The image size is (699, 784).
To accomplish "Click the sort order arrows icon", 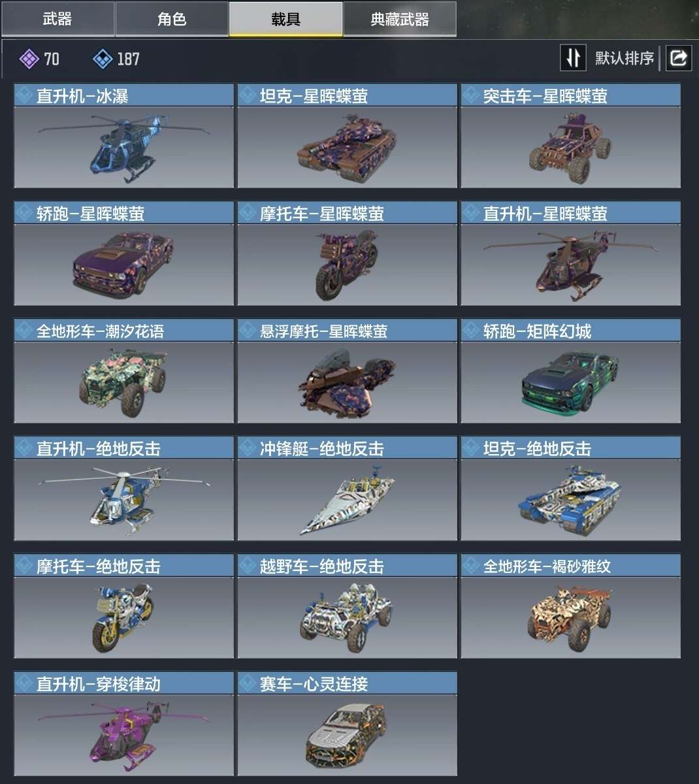I will click(573, 58).
